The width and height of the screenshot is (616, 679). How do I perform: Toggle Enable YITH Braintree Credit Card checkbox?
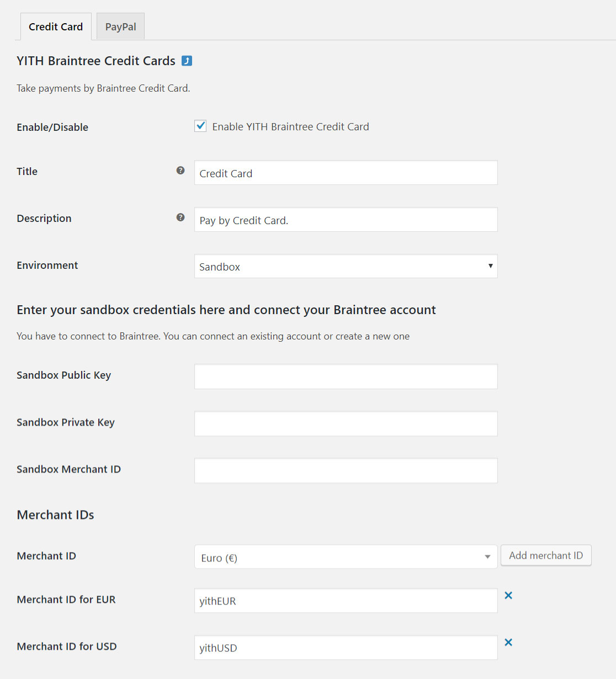pos(200,126)
